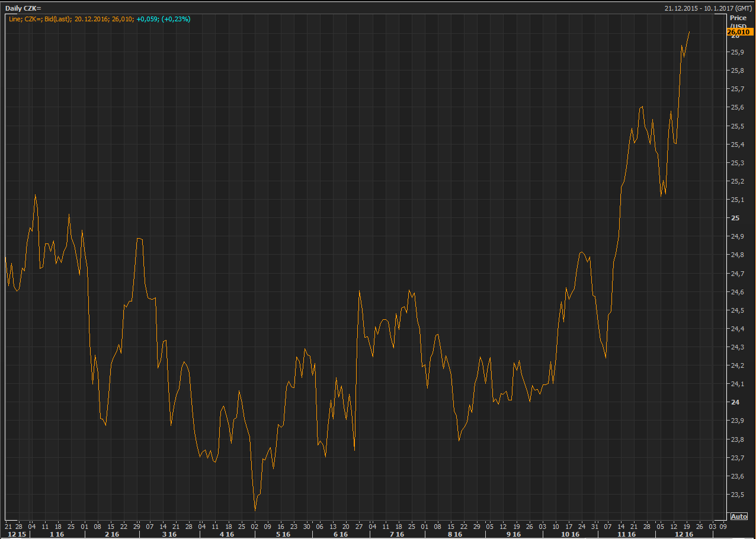Click the Daily CZK= chart title
The width and height of the screenshot is (756, 539).
pyautogui.click(x=23, y=8)
